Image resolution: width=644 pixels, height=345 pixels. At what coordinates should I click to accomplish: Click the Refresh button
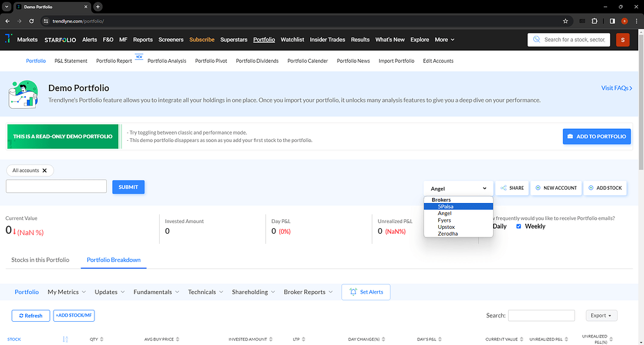coord(31,316)
